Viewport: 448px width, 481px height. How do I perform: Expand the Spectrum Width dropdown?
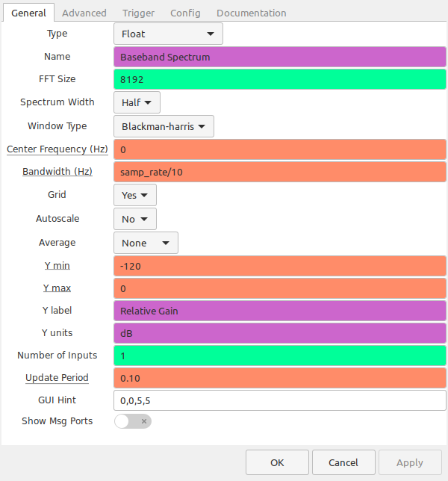coord(137,102)
